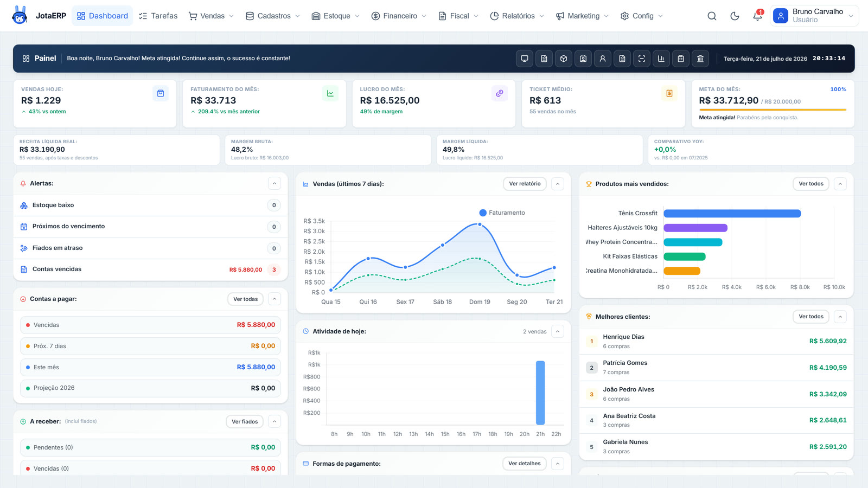Expand the Vendas dropdown menu
The height and width of the screenshot is (488, 868).
[x=211, y=16]
